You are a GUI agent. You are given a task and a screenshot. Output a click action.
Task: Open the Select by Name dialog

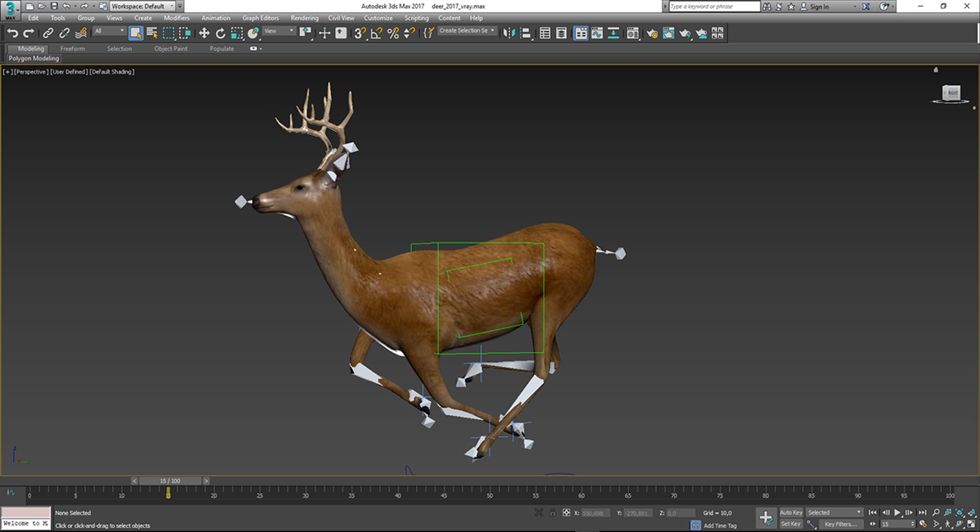[x=152, y=33]
